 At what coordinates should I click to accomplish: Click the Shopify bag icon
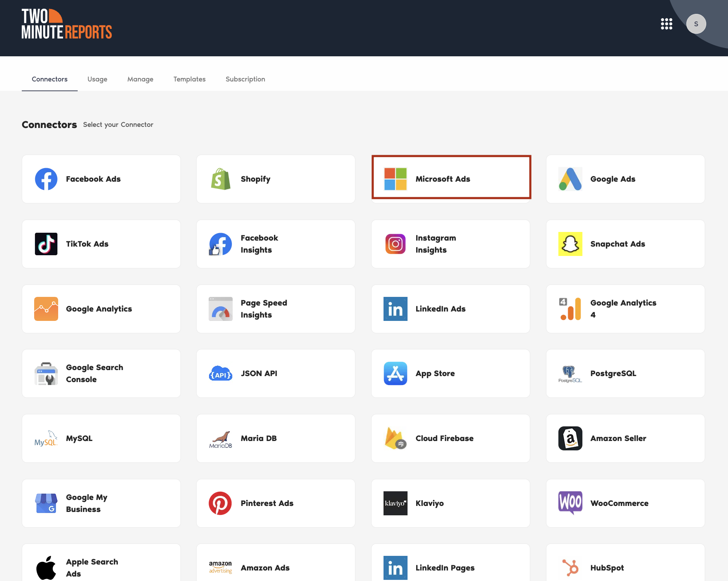(221, 179)
